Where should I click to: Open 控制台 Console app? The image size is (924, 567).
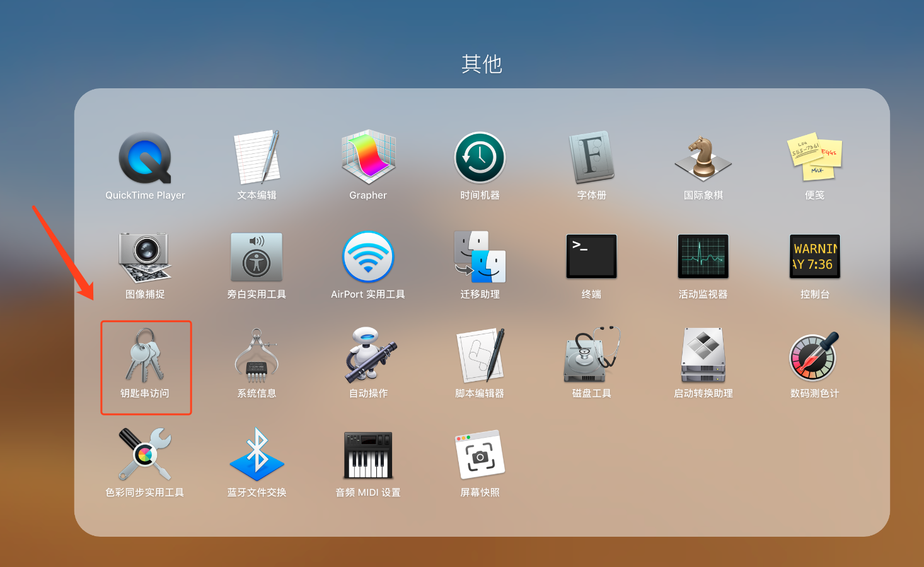click(814, 257)
